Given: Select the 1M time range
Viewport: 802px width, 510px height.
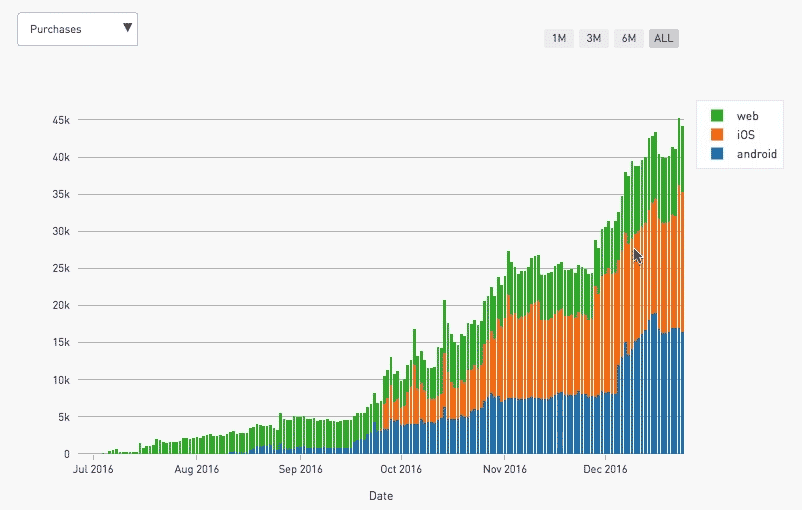Looking at the screenshot, I should point(559,38).
